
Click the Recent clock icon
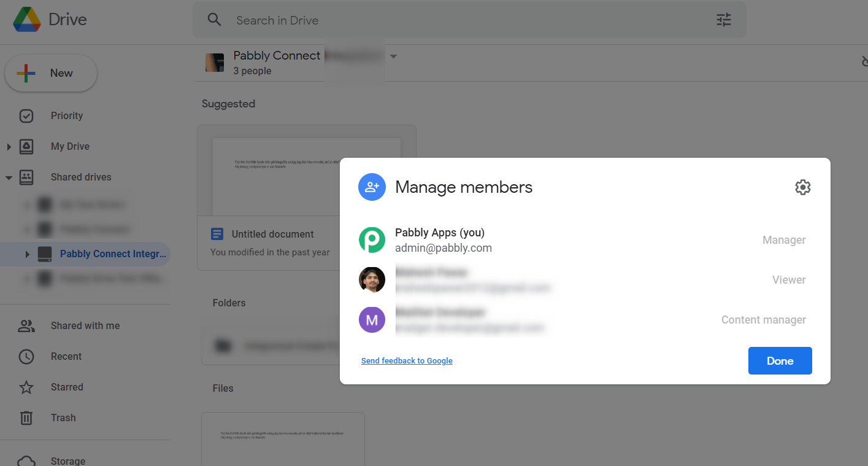26,357
